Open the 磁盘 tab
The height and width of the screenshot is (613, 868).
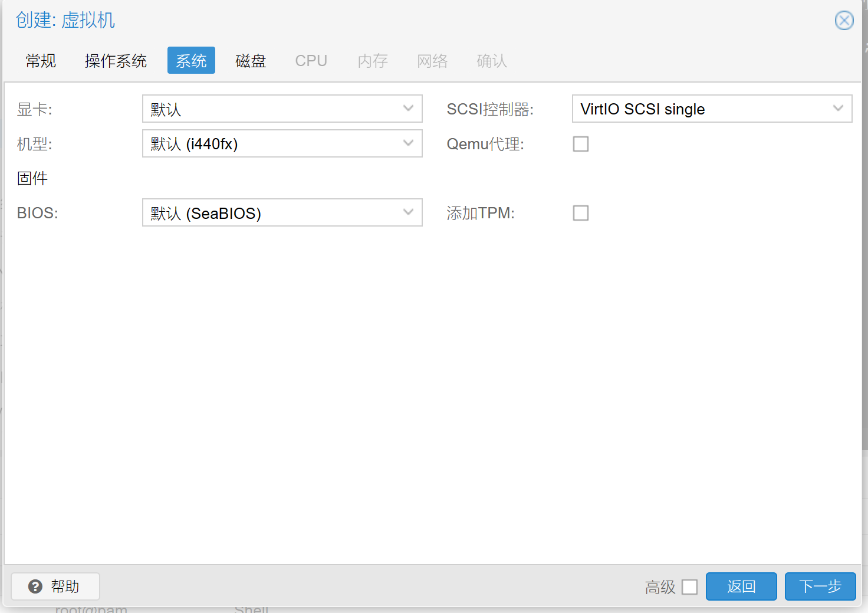click(251, 61)
